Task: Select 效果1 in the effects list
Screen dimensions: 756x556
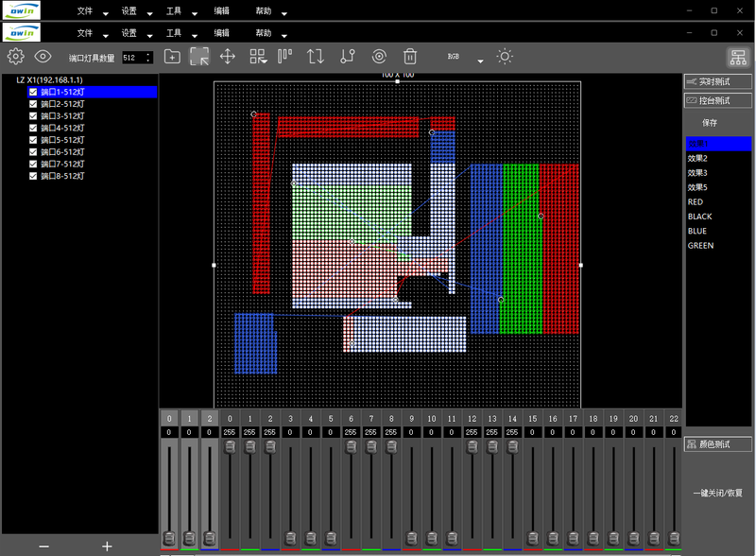Action: click(718, 144)
